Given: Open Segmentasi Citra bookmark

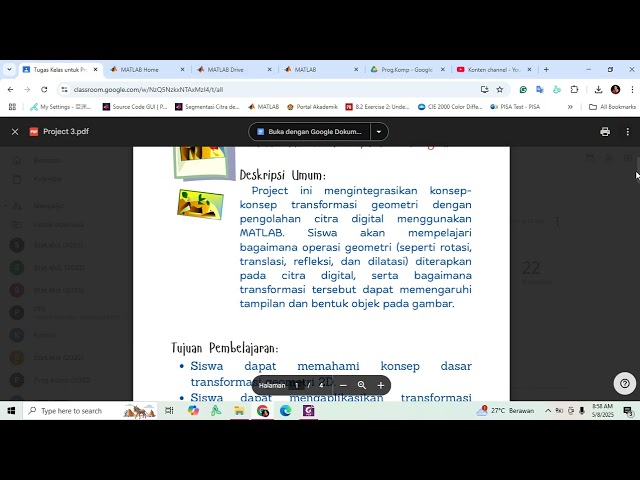Looking at the screenshot, I should (x=207, y=107).
